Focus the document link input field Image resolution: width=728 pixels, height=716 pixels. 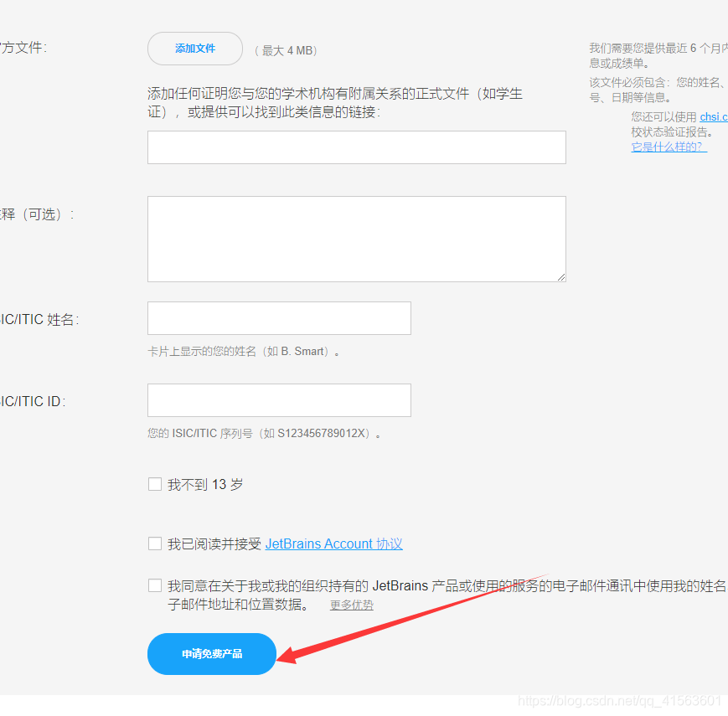(x=356, y=147)
